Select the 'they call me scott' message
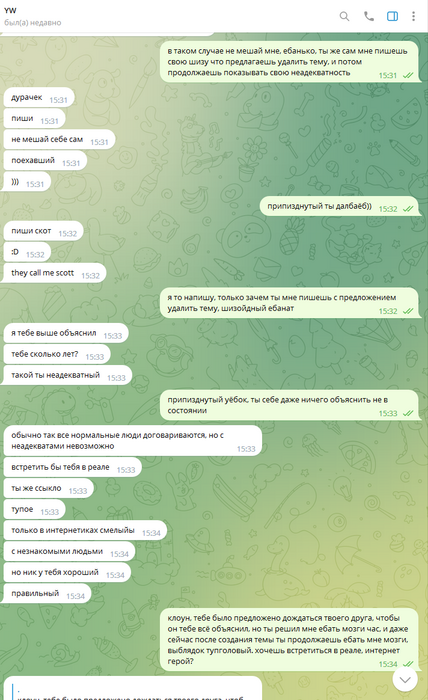 point(55,273)
